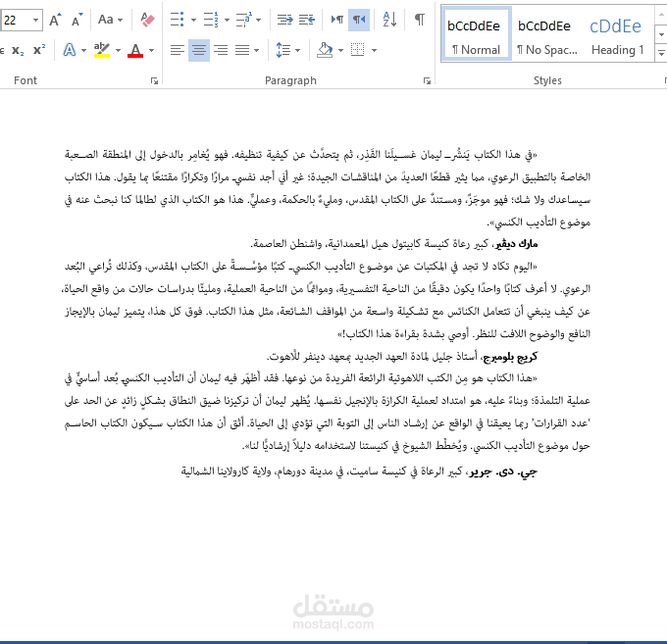
Task: Align text to the left
Action: pos(177,51)
